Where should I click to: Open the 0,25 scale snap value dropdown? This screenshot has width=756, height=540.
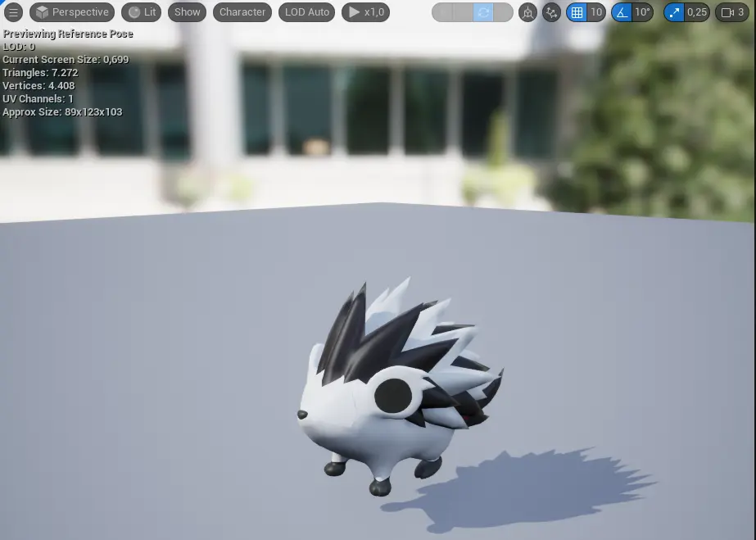tap(697, 12)
